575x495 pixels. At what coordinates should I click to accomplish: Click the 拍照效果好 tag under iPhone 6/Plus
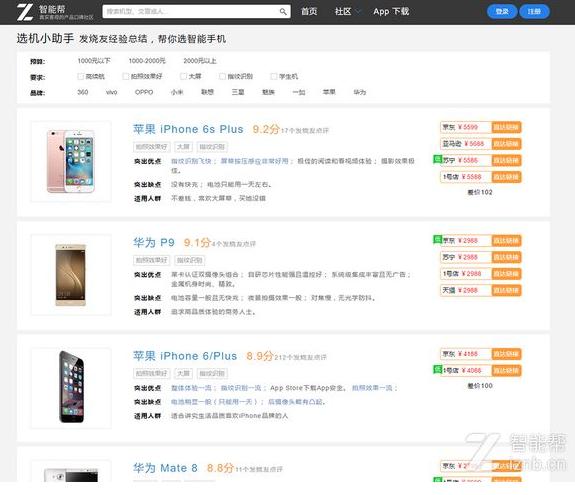tap(151, 374)
